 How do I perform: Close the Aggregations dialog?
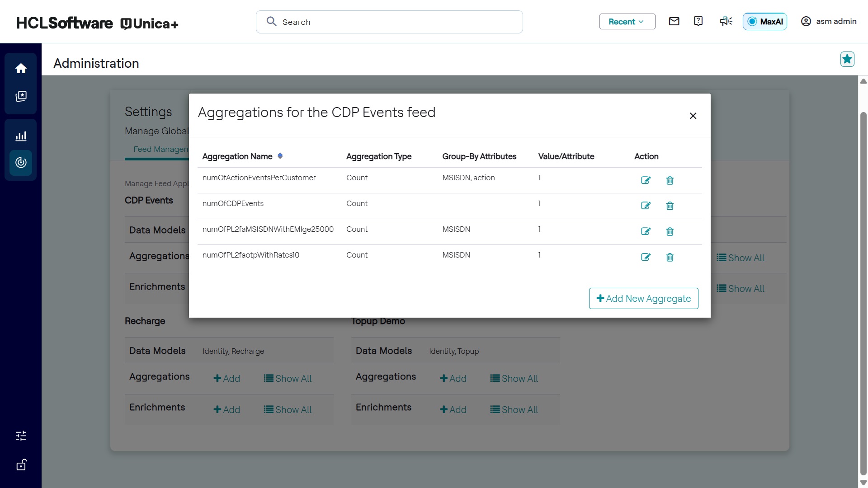tap(693, 116)
